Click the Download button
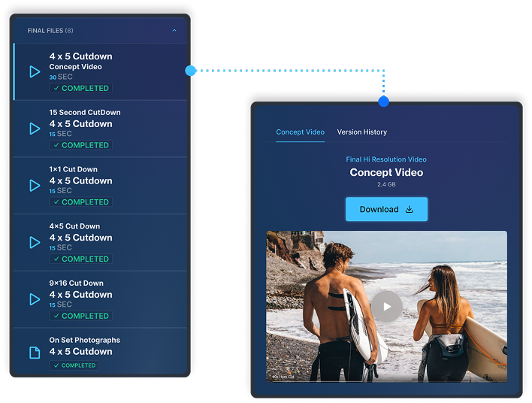 386,210
